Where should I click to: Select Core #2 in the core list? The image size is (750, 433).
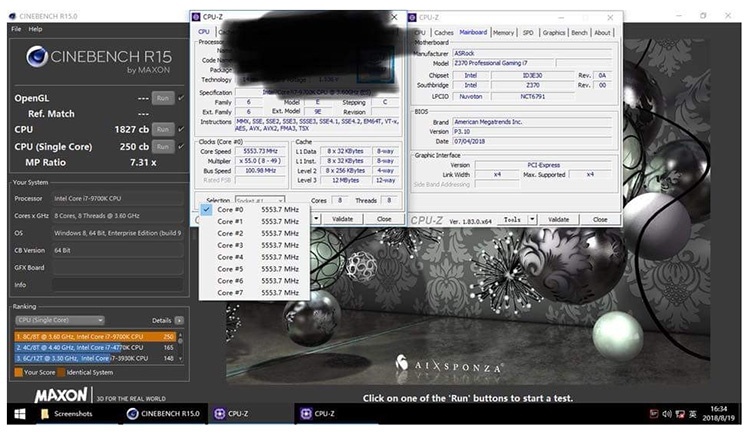tap(254, 233)
